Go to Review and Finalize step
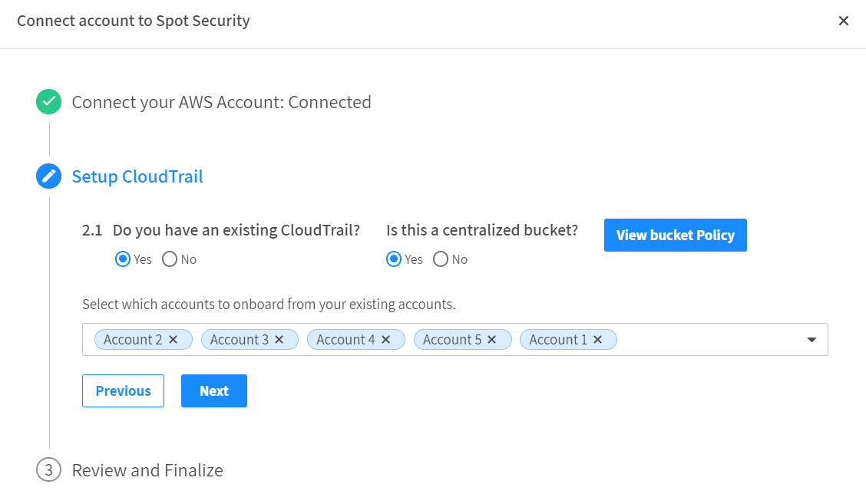866x504 pixels. tap(147, 470)
